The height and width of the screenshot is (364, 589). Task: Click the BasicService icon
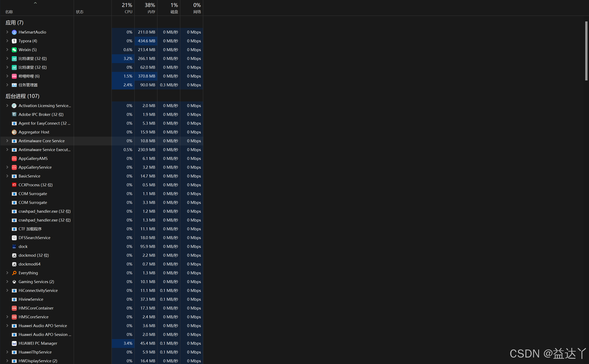click(14, 176)
